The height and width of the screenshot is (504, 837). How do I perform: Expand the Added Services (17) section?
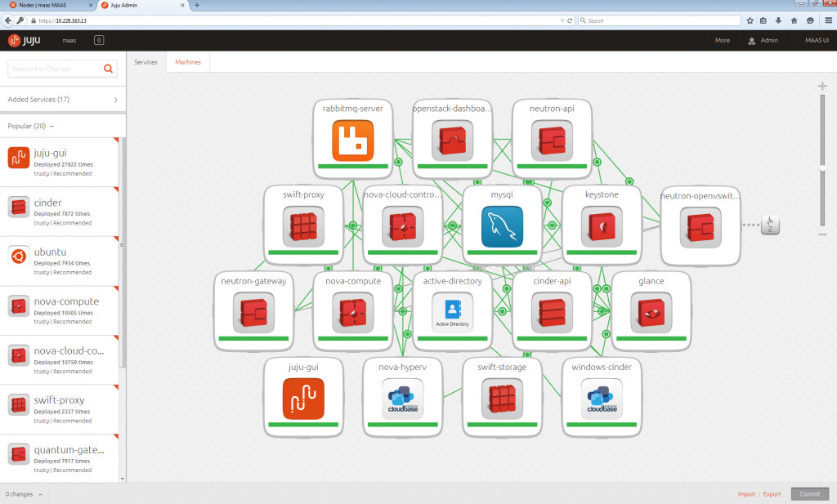pyautogui.click(x=62, y=100)
